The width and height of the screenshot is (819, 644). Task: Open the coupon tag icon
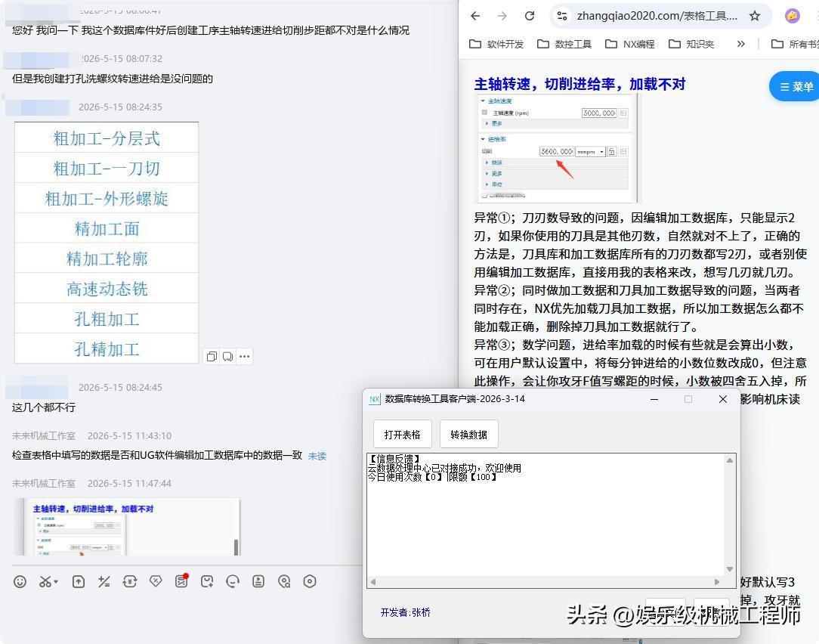point(156,581)
